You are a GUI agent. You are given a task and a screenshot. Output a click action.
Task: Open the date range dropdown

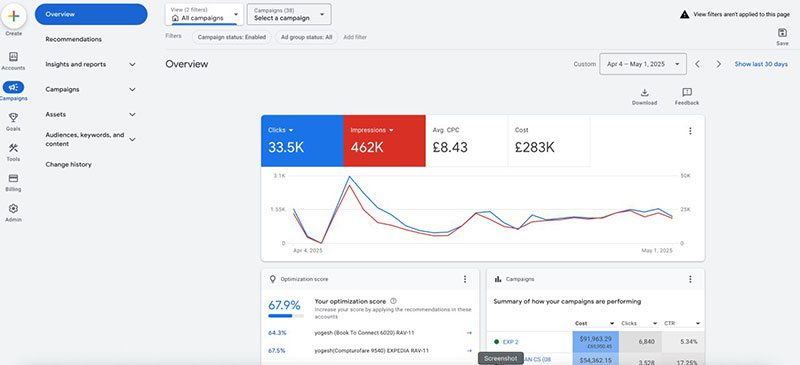click(x=643, y=64)
